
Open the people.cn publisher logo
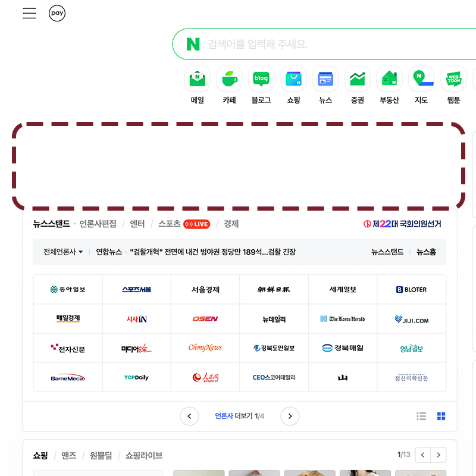pyautogui.click(x=205, y=377)
